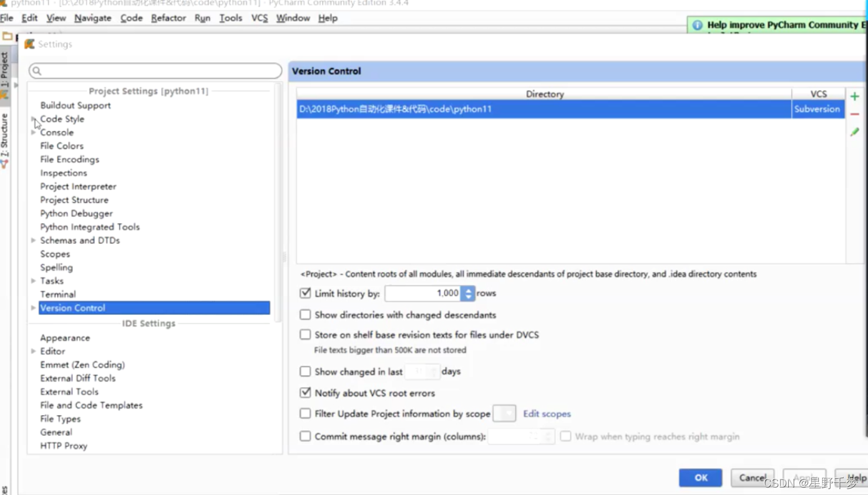Image resolution: width=868 pixels, height=495 pixels.
Task: Expand the Console tree node
Action: point(34,132)
